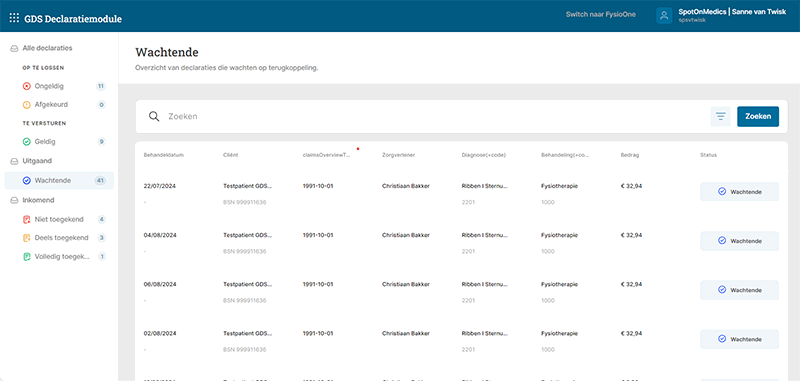Viewport: 800px width, 381px height.
Task: Open Alle declaraties in sidebar
Action: point(59,48)
